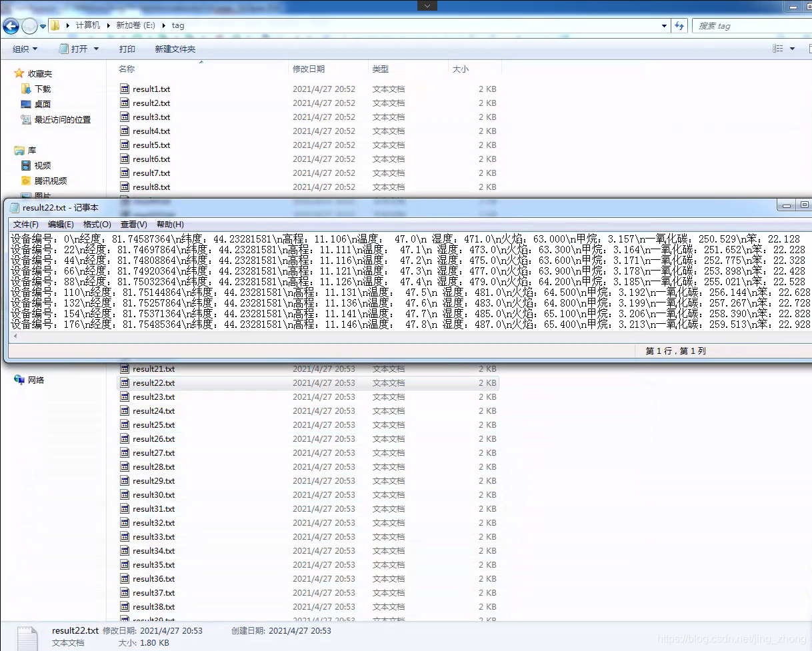Image resolution: width=812 pixels, height=651 pixels.
Task: Open the recent locations dropdown arrow
Action: coord(43,26)
